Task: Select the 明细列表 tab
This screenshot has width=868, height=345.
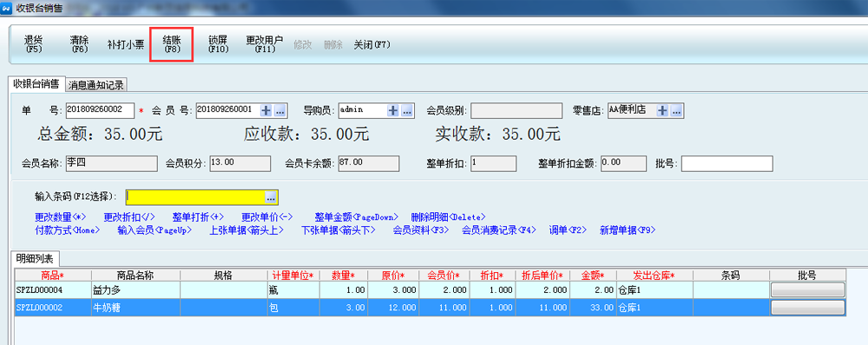Action: tap(36, 258)
